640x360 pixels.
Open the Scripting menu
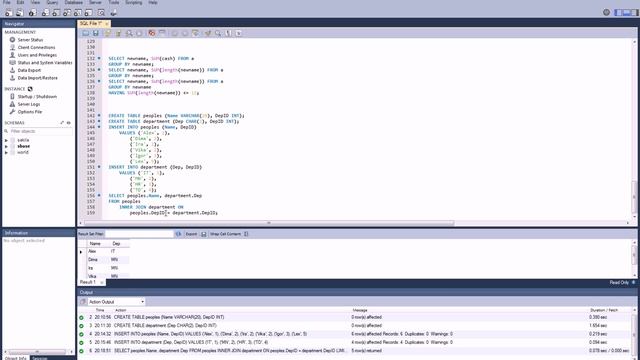pos(133,2)
